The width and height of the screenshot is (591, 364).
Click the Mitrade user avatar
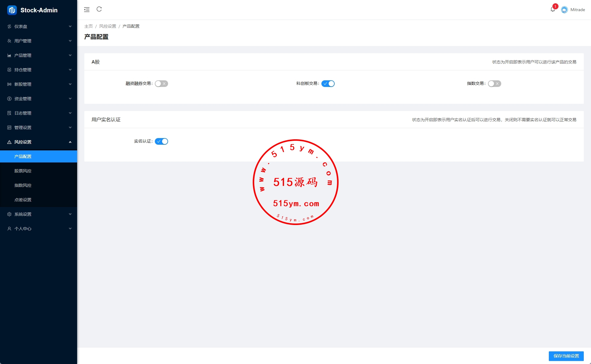click(564, 10)
